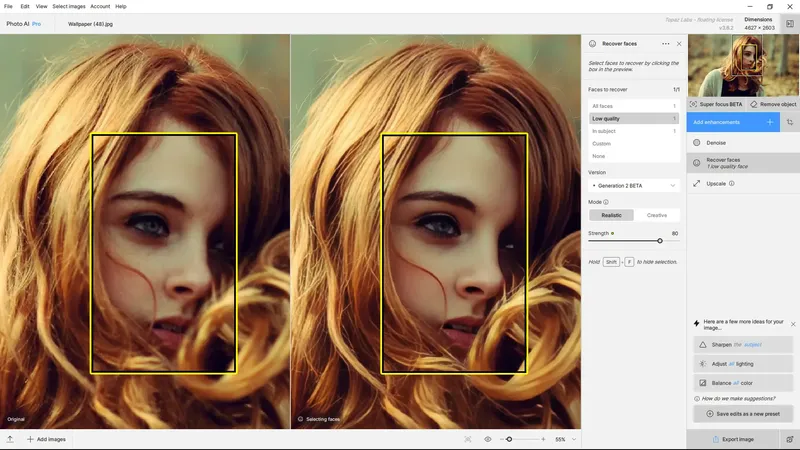Open the Generation 2 BETA version dropdown
The image size is (800, 450).
point(634,186)
